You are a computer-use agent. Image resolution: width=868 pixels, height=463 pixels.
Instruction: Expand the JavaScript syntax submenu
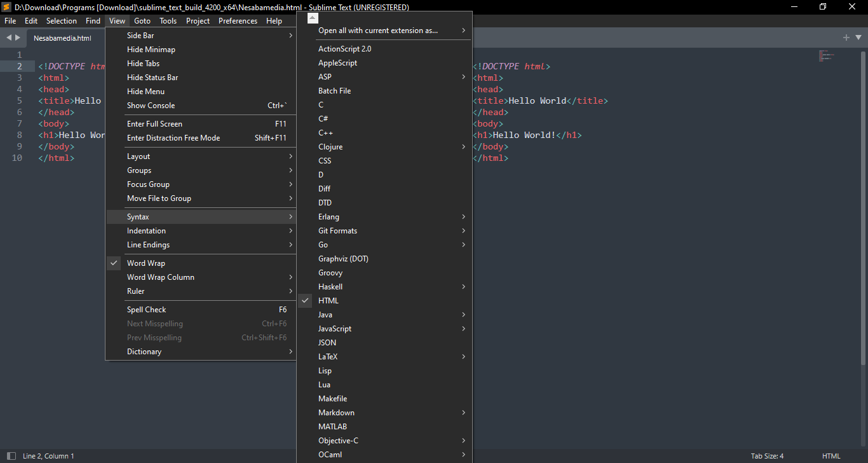pyautogui.click(x=335, y=329)
